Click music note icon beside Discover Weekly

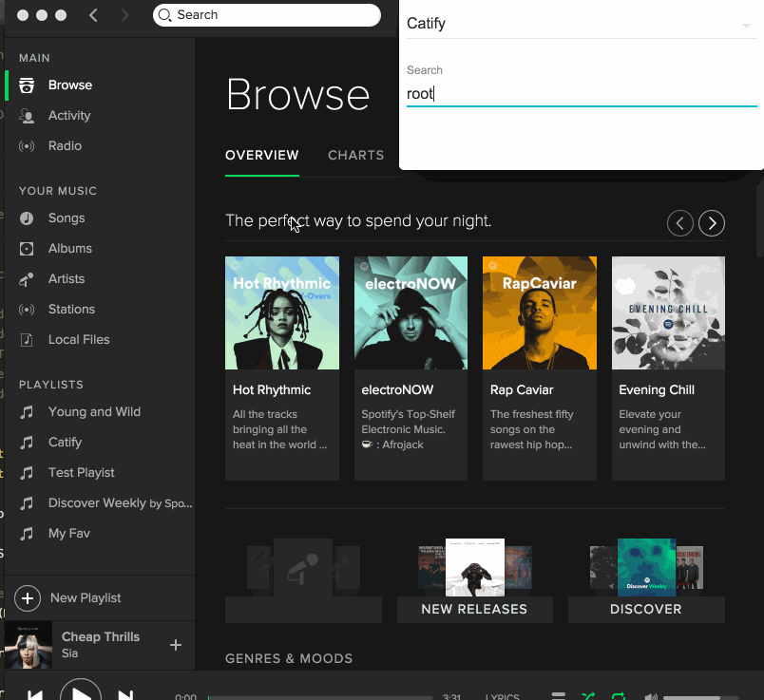click(x=27, y=503)
